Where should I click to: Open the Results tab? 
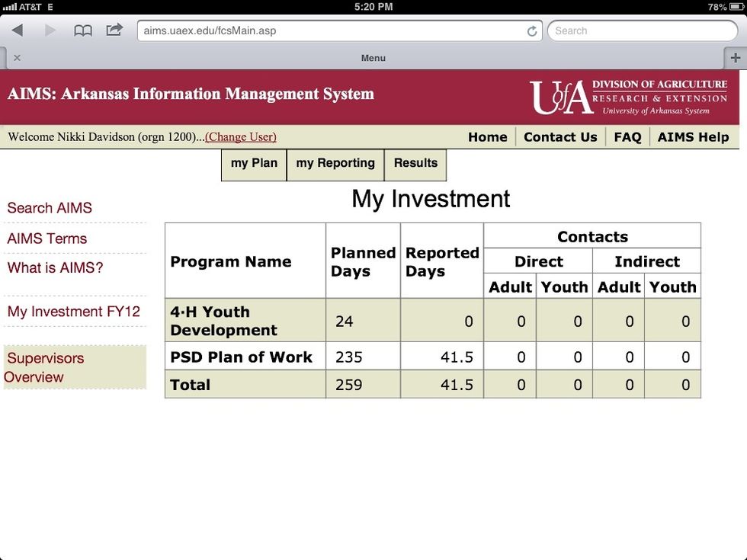click(x=415, y=165)
